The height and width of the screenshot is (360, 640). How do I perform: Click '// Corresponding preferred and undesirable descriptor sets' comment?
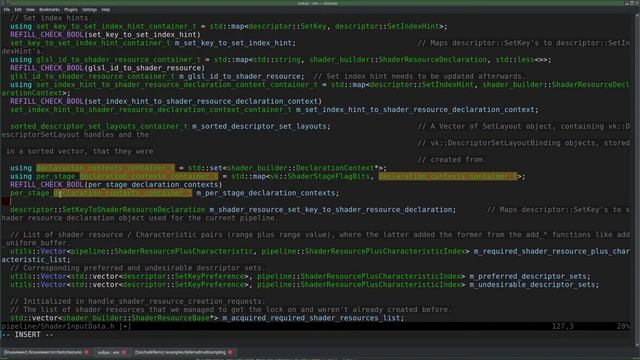138,268
